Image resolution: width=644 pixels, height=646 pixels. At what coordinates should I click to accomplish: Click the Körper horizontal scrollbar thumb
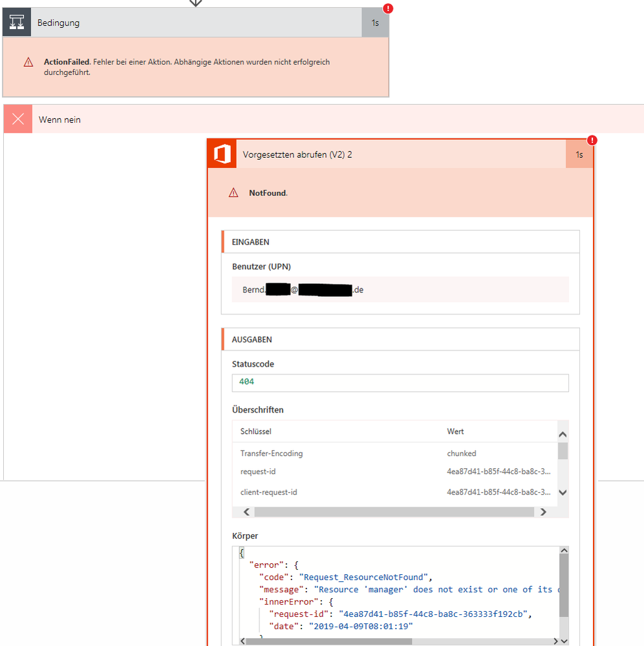tap(328, 641)
